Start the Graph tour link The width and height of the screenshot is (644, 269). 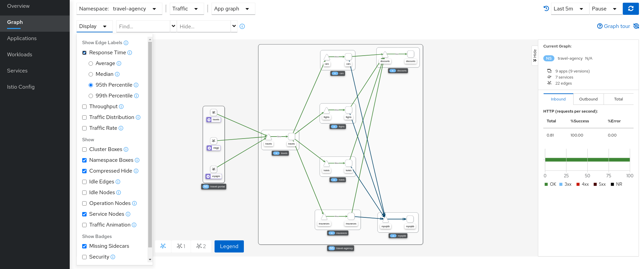coord(613,26)
